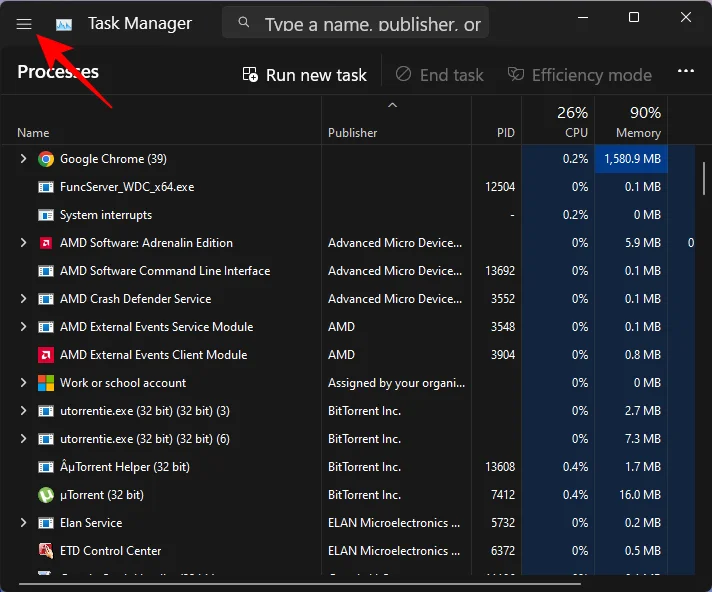712x592 pixels.
Task: Click ELAN Microelectronics publisher for Elan Service
Action: click(394, 523)
